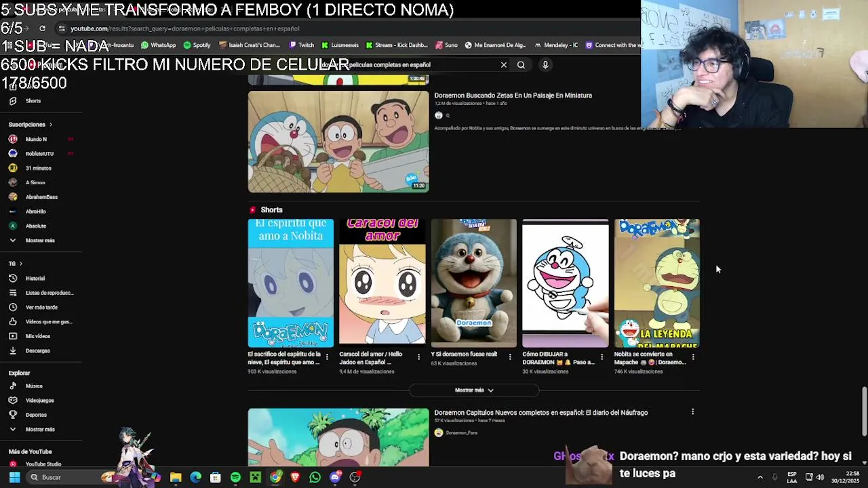Image resolution: width=868 pixels, height=488 pixels.
Task: Open File Explorer from the taskbar
Action: click(x=176, y=477)
